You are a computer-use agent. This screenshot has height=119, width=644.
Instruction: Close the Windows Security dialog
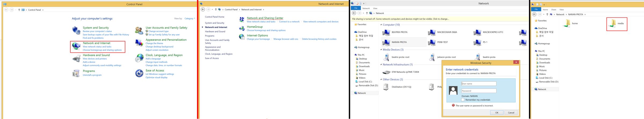point(516,62)
